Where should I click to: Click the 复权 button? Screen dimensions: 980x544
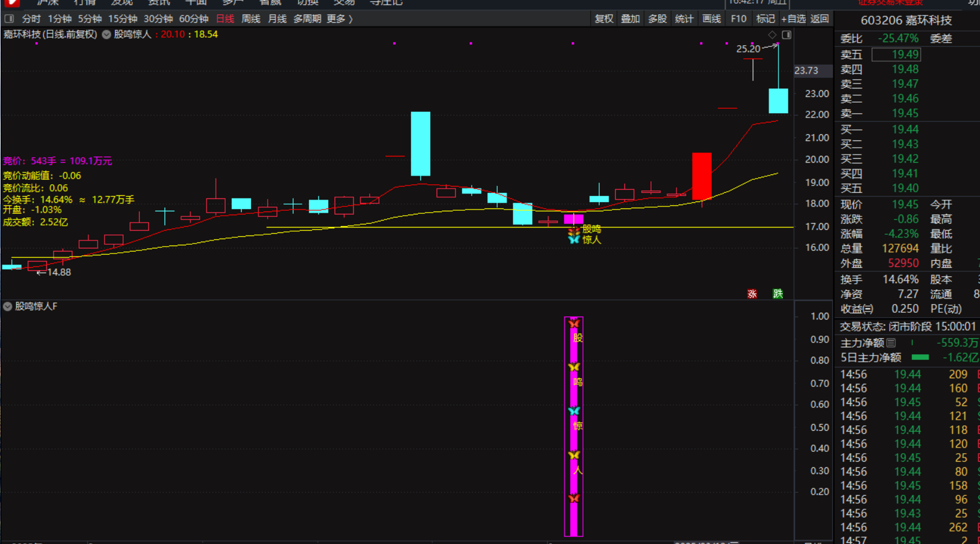[603, 19]
